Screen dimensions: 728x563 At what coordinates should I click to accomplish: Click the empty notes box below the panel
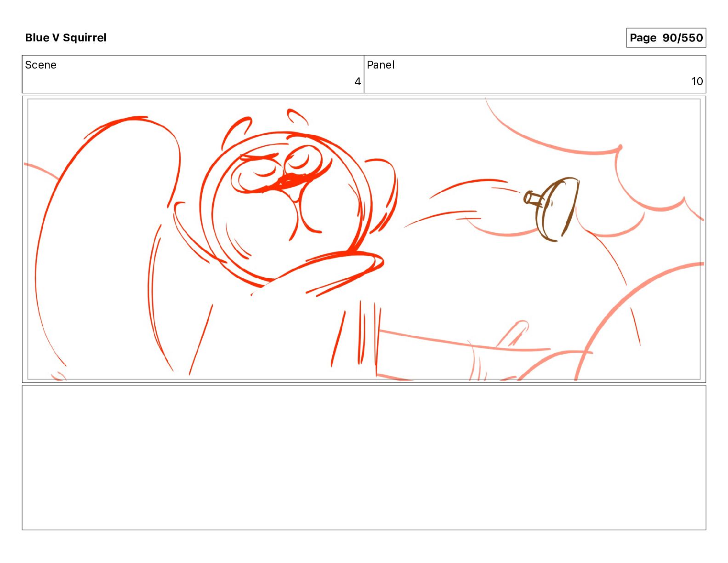[364, 458]
